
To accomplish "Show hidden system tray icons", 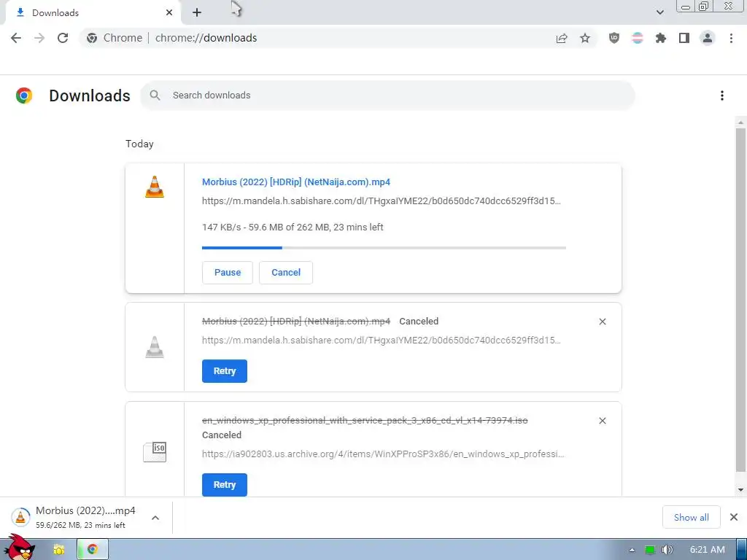I will [632, 550].
